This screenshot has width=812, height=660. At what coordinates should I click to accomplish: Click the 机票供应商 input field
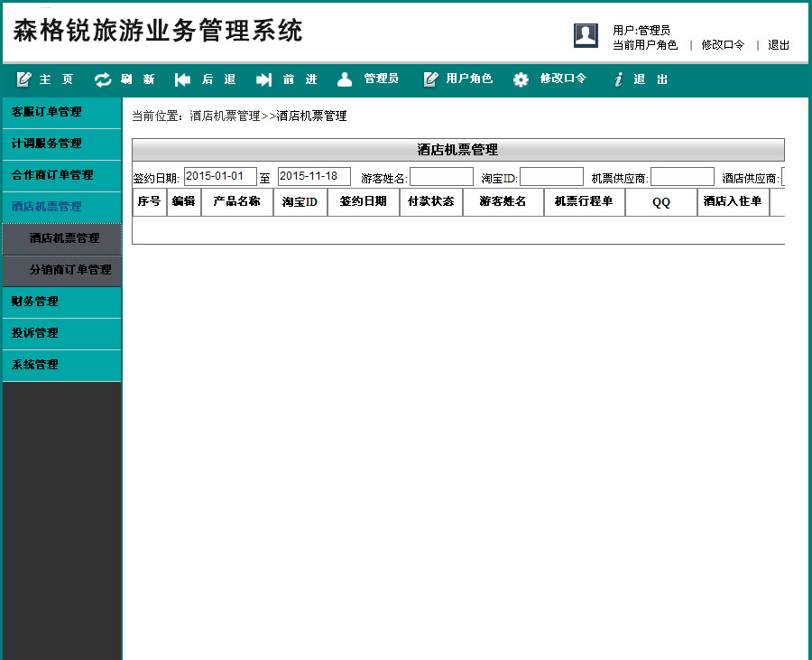coord(683,177)
